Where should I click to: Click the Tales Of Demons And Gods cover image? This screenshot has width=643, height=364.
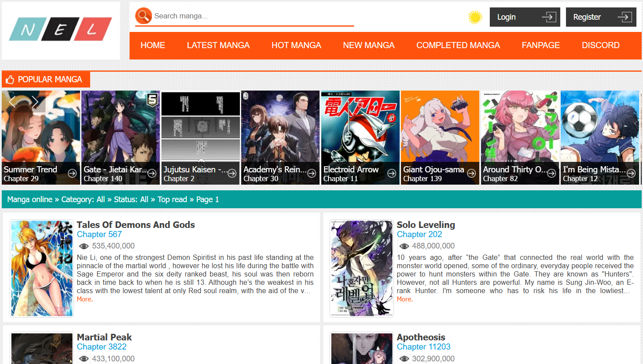[42, 268]
